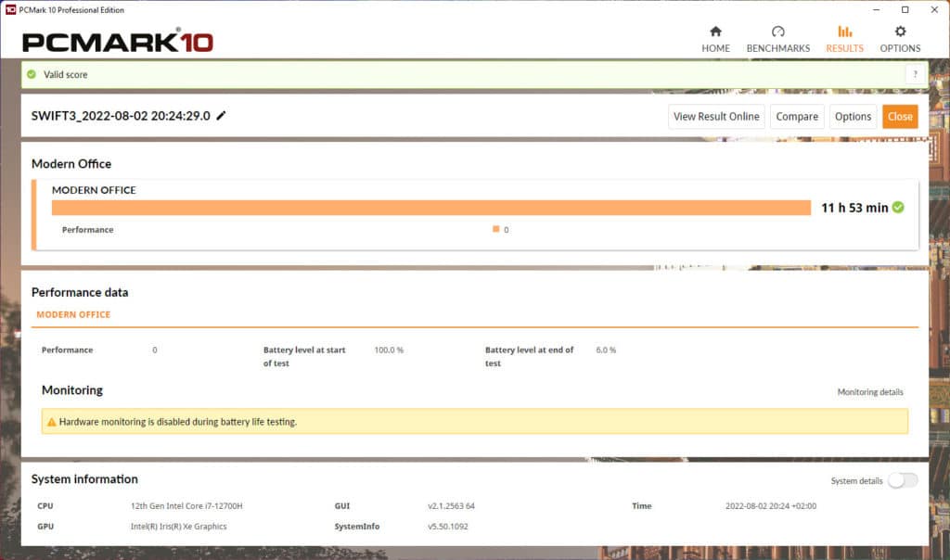Select the MODERN OFFICE performance data tab
The width and height of the screenshot is (950, 560).
point(73,315)
